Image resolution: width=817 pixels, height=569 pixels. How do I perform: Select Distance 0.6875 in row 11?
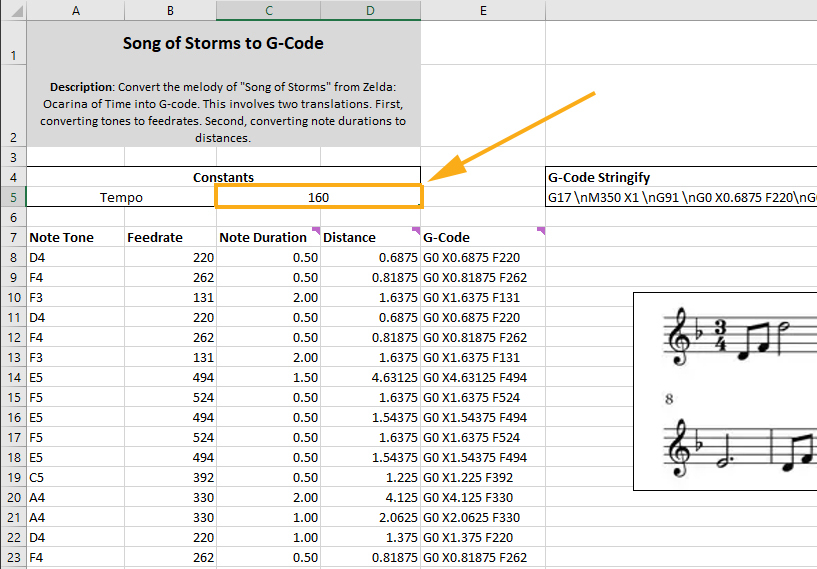tap(370, 317)
